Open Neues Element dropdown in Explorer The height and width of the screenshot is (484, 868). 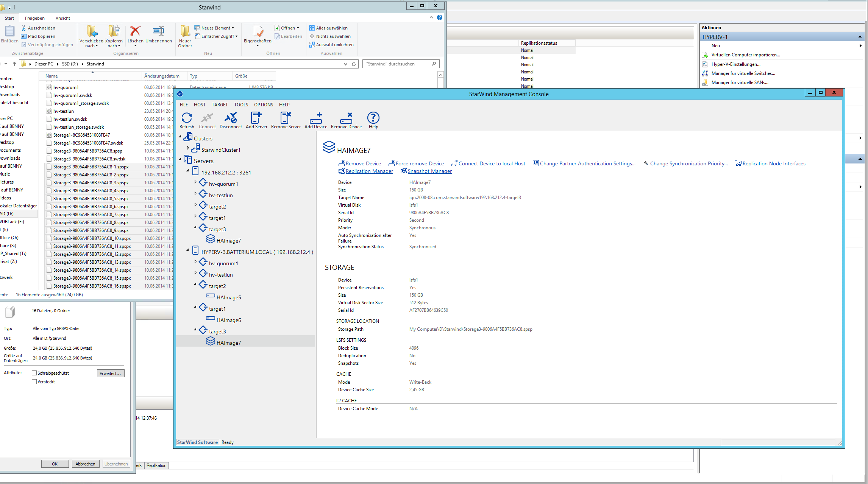tap(214, 28)
